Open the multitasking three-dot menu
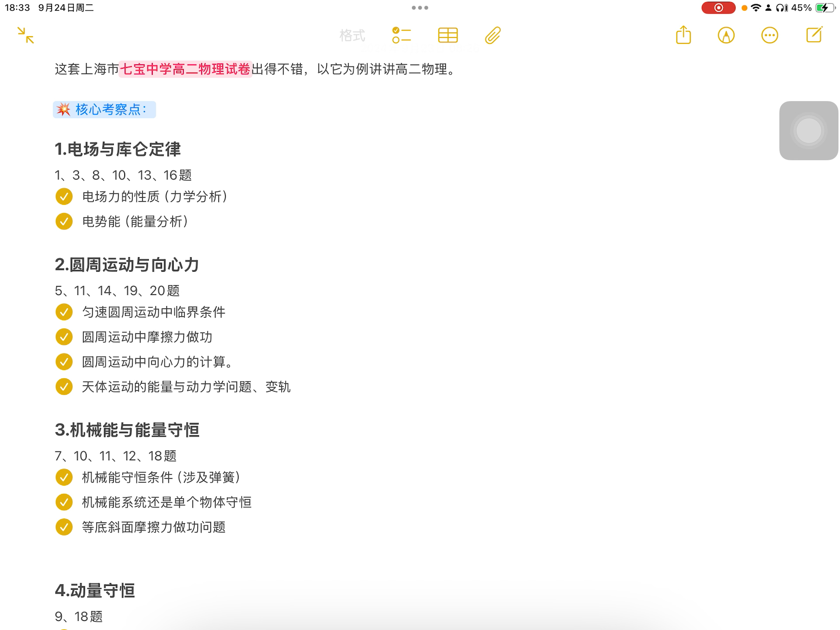The width and height of the screenshot is (840, 630). [x=420, y=8]
